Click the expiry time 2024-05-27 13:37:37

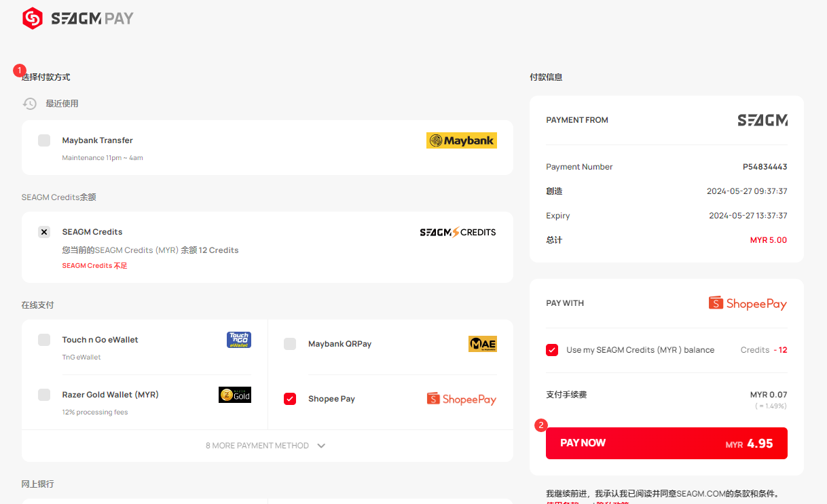pos(748,216)
